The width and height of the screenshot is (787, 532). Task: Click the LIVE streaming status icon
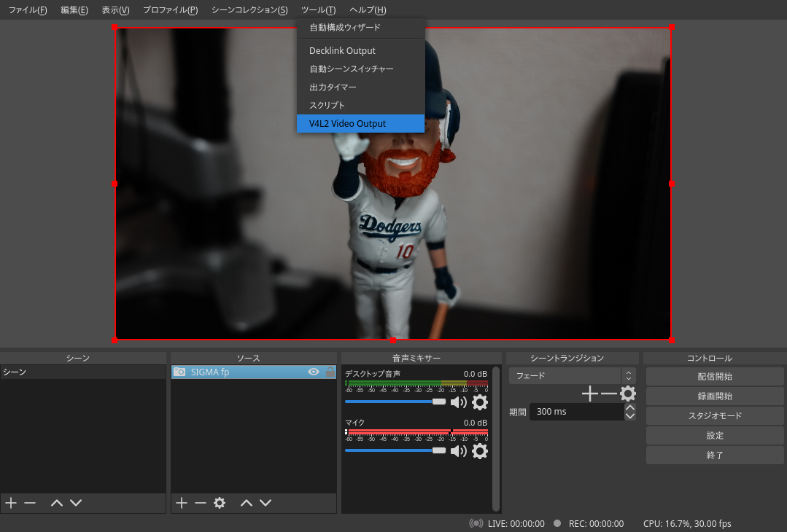coord(476,523)
